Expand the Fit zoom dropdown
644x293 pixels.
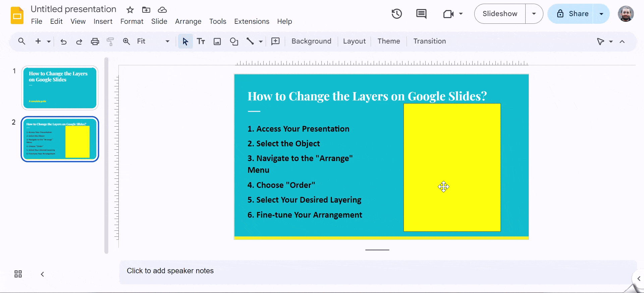click(x=167, y=42)
